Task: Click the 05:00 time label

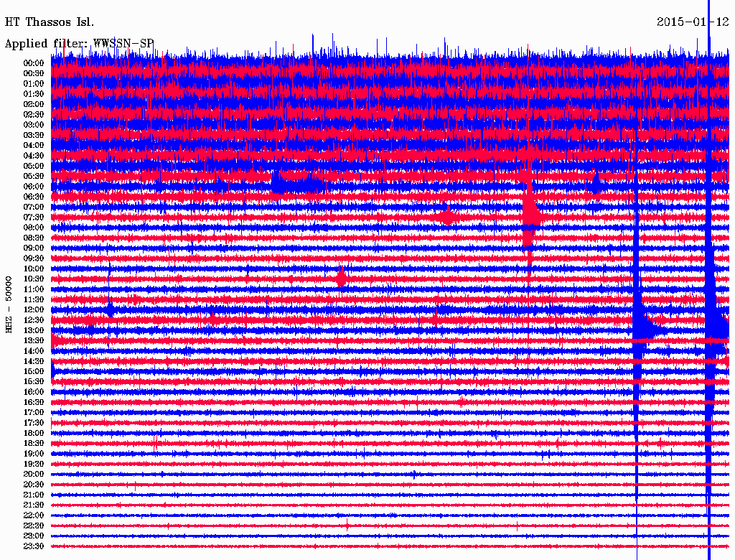Action: 34,166
